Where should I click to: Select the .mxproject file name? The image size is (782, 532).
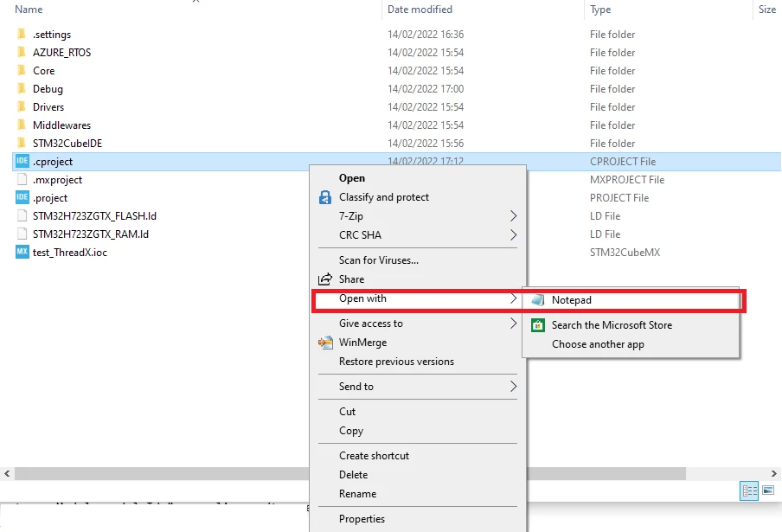point(57,180)
